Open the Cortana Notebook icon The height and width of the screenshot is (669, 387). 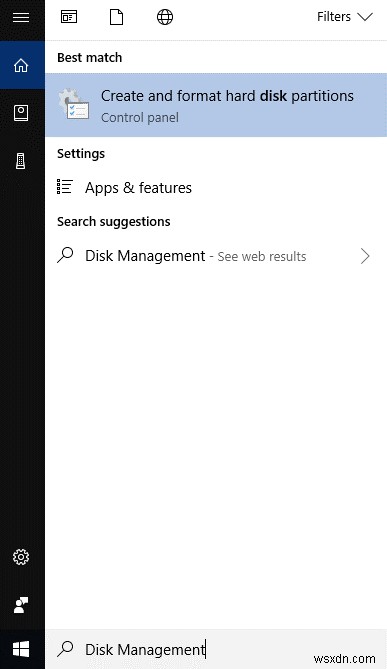[21, 113]
